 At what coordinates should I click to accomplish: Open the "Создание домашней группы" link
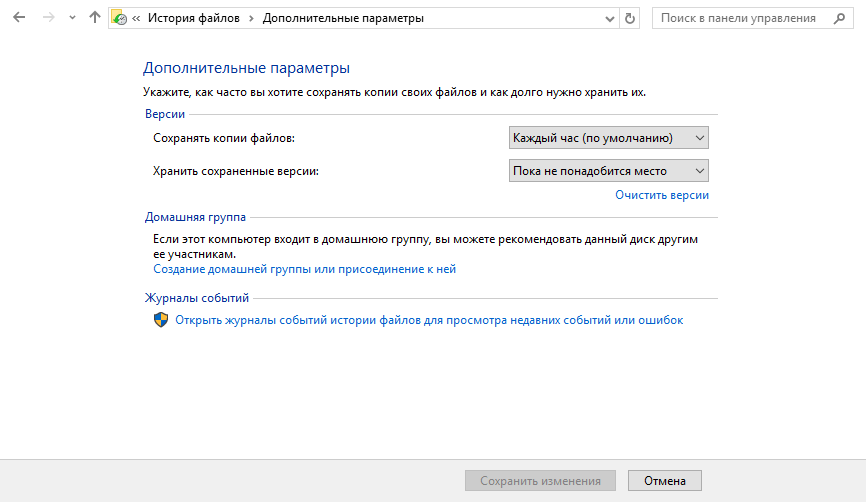(304, 269)
